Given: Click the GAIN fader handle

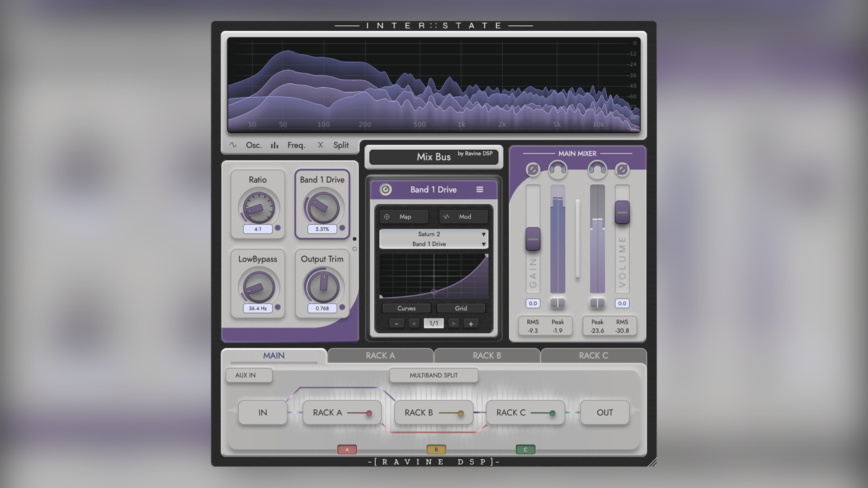Looking at the screenshot, I should 533,239.
